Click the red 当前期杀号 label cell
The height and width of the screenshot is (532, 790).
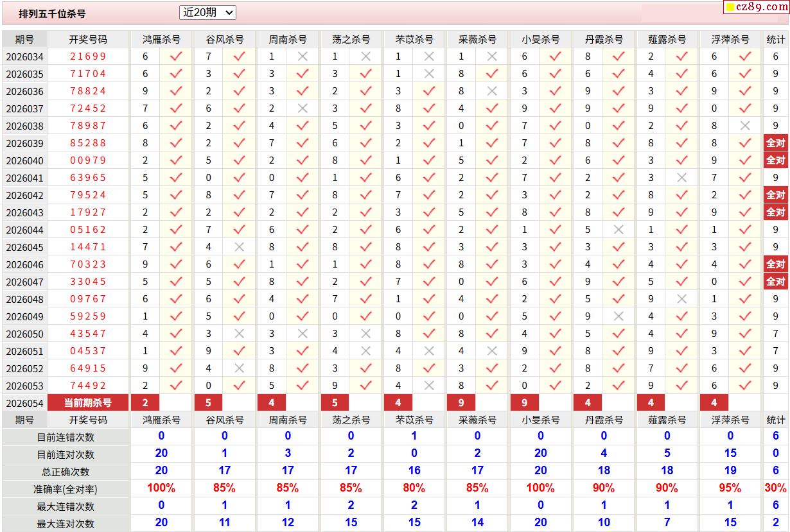[x=88, y=403]
